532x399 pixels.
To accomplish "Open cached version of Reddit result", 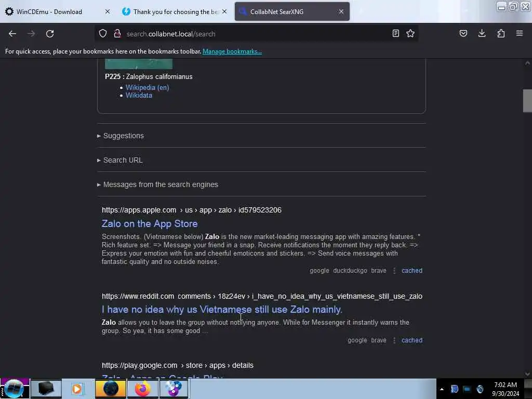I will (x=412, y=340).
